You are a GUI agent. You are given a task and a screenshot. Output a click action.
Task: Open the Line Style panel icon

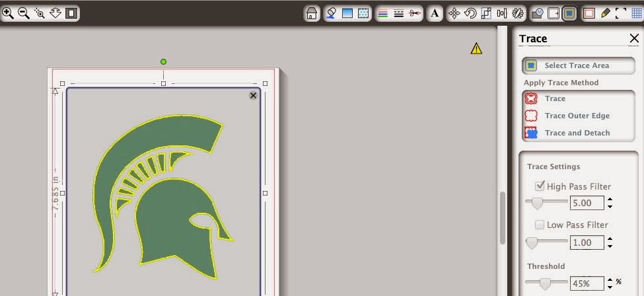(x=399, y=13)
